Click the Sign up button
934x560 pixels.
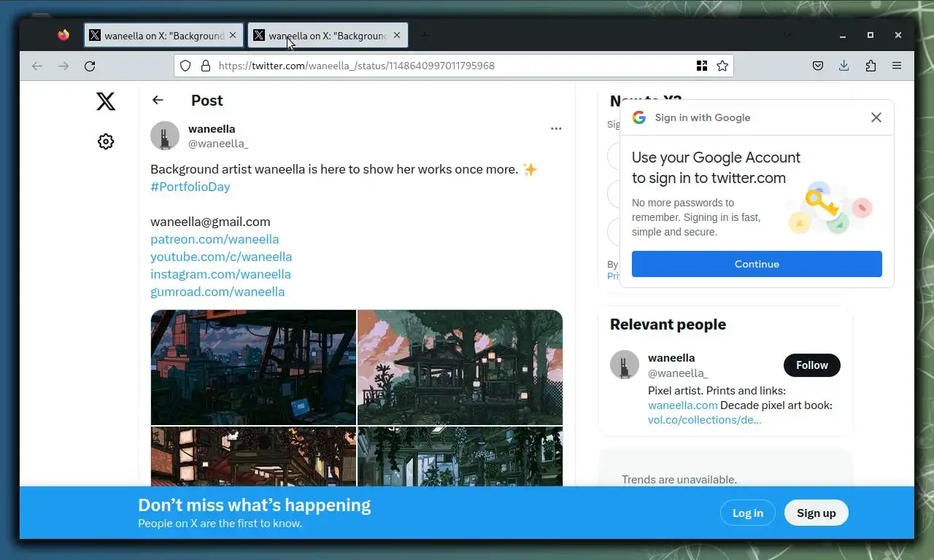(816, 513)
